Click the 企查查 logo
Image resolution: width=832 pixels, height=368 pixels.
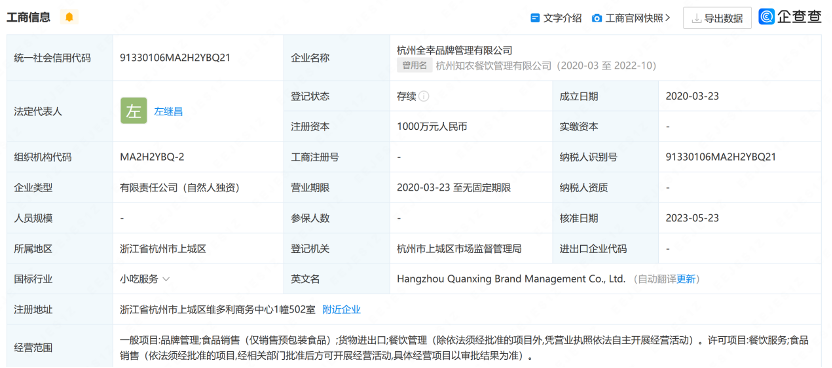pyautogui.click(x=790, y=17)
